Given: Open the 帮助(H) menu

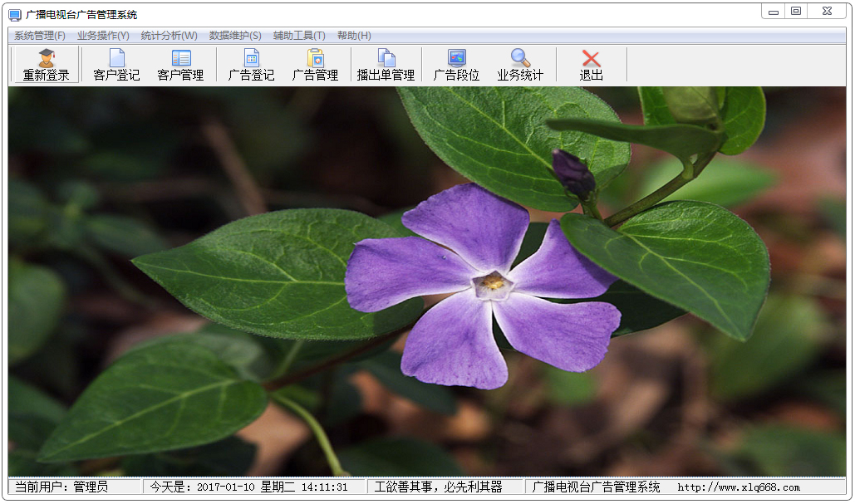Looking at the screenshot, I should (355, 36).
